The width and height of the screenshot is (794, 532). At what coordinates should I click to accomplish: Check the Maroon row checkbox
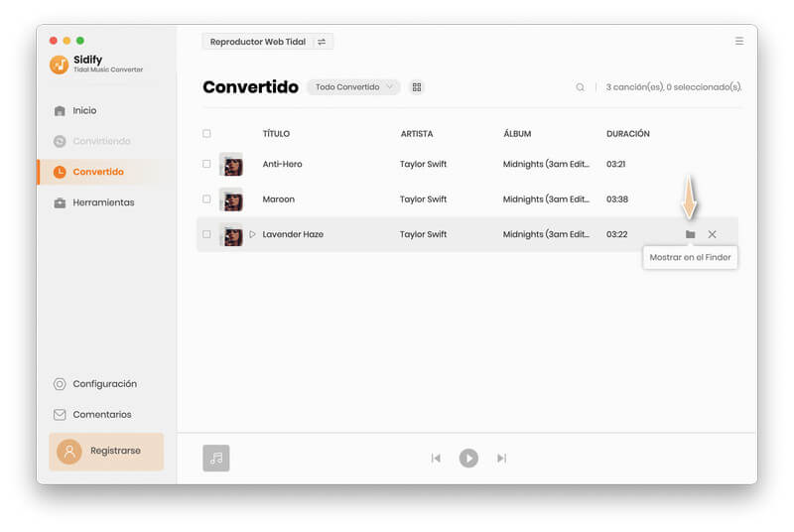pyautogui.click(x=206, y=199)
